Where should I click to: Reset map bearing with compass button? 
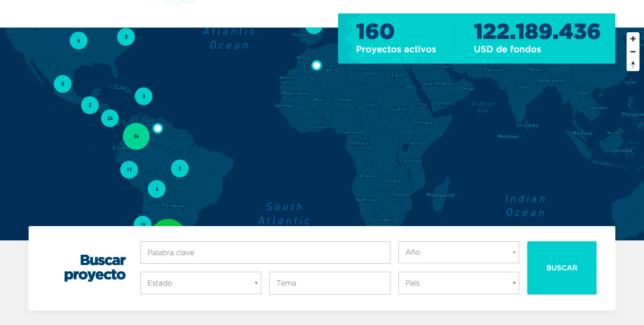pos(633,64)
